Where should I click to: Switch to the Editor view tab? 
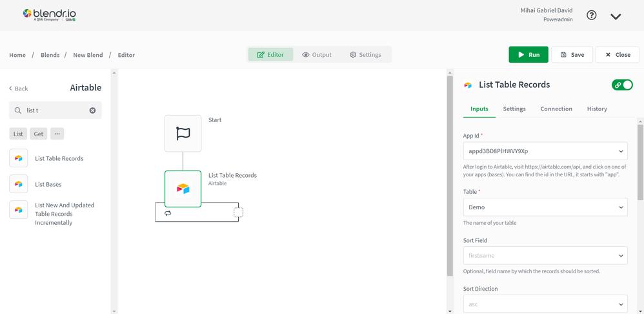[x=270, y=55]
